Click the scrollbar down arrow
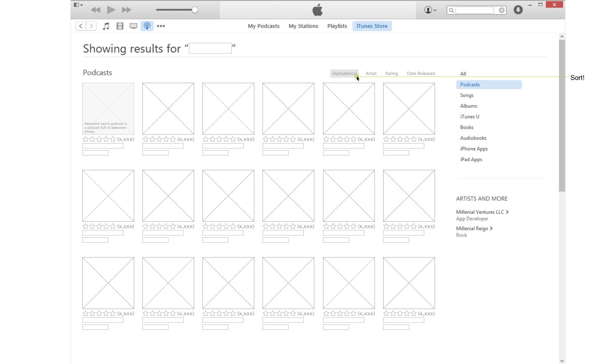 tap(562, 361)
